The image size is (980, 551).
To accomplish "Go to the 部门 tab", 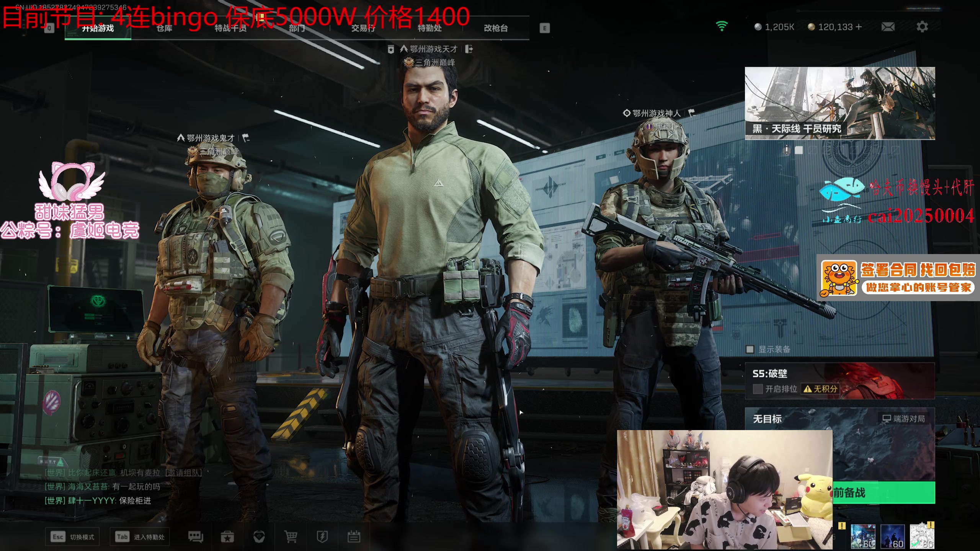I will [x=297, y=28].
